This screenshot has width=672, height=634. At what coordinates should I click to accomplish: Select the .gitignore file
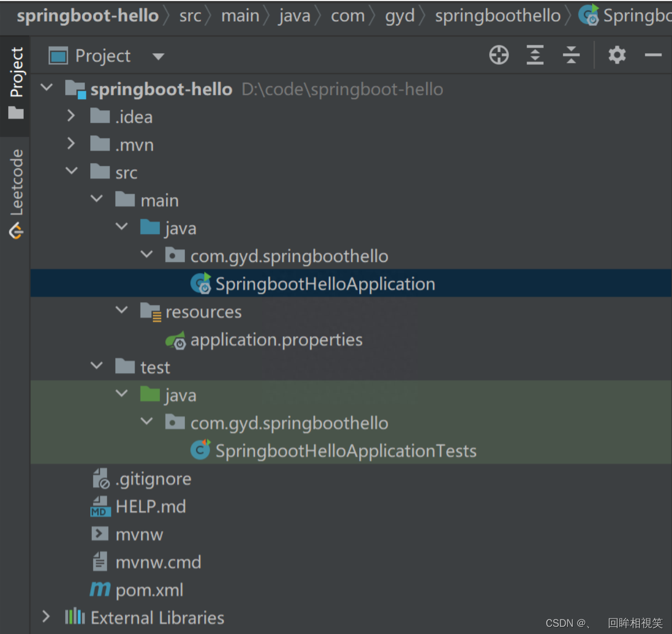[153, 478]
